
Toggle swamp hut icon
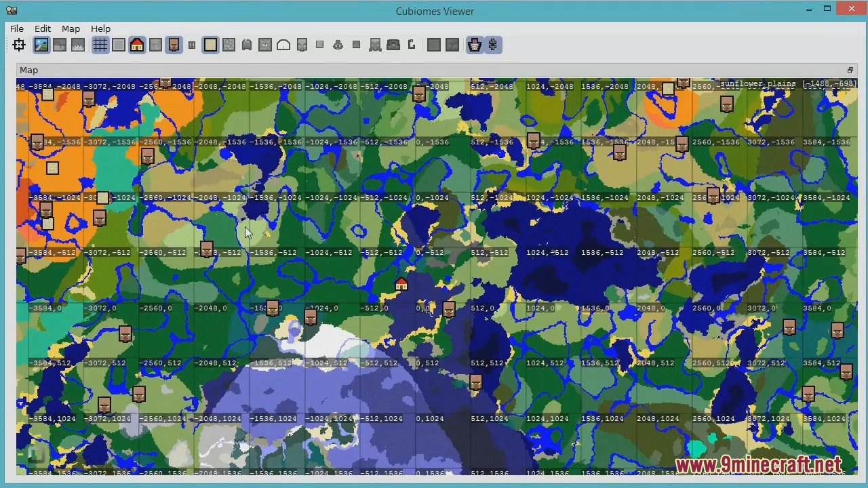[247, 45]
